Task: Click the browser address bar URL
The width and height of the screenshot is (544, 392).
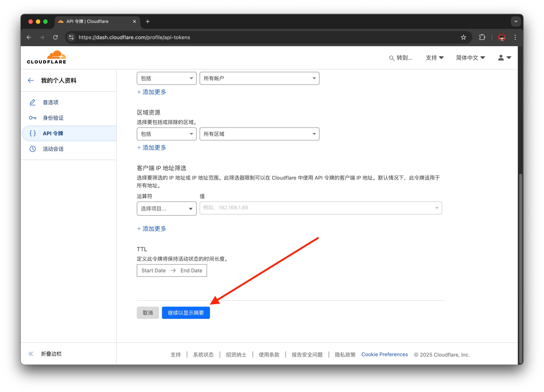Action: 134,38
